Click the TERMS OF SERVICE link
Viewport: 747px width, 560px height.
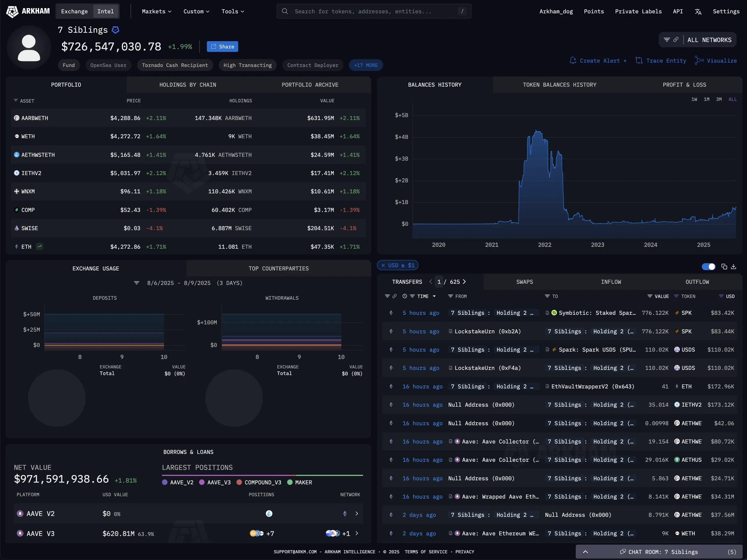tap(426, 552)
